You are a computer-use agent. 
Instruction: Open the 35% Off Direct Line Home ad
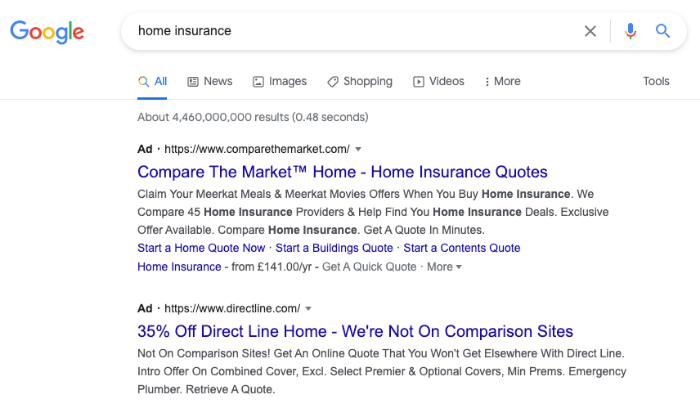pos(355,331)
